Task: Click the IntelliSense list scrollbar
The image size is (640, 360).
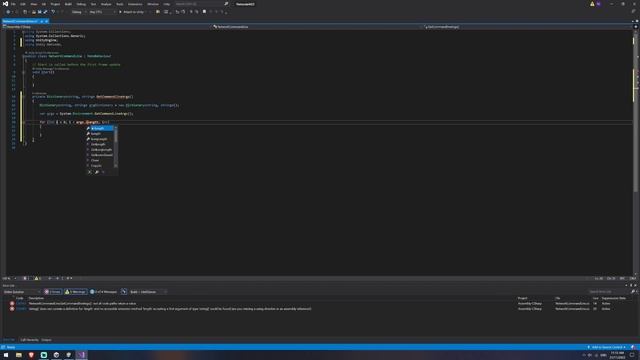Action: 116,147
